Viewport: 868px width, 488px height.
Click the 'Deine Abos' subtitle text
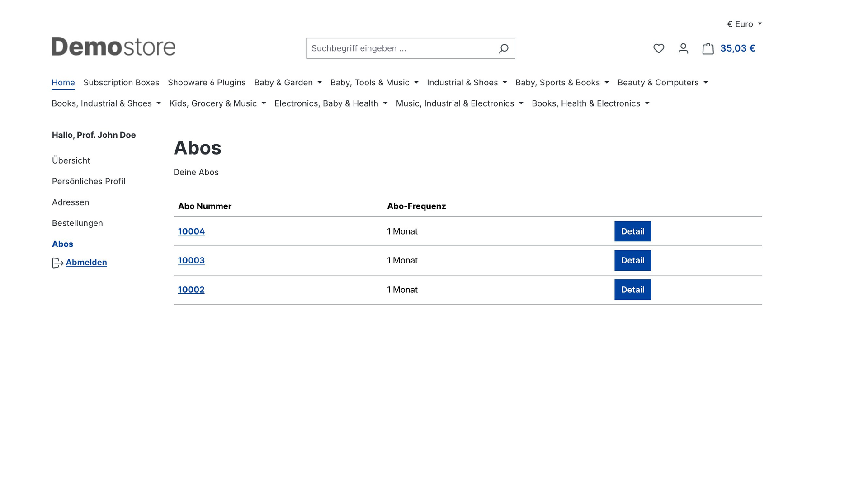point(196,172)
